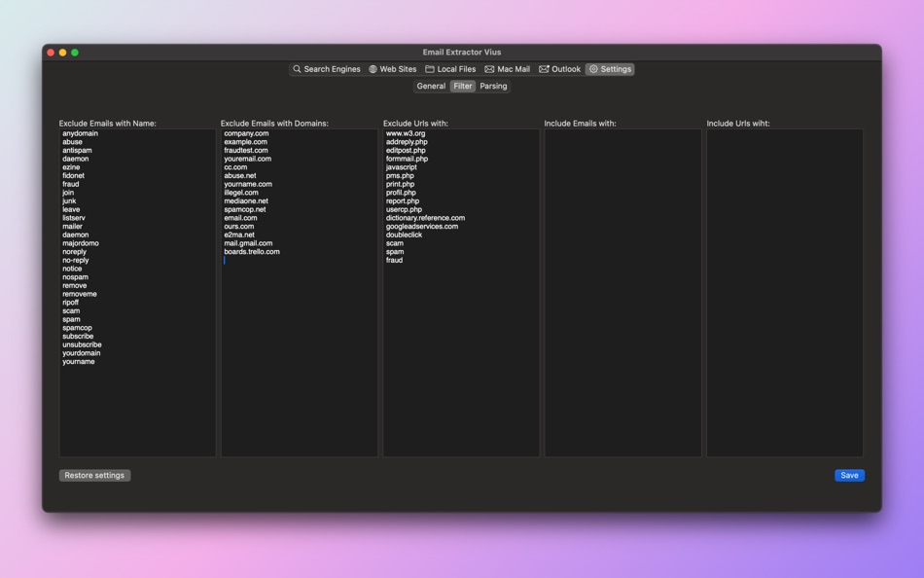Select "boards.trello.com" domain entry
This screenshot has width=924, height=578.
(x=250, y=251)
